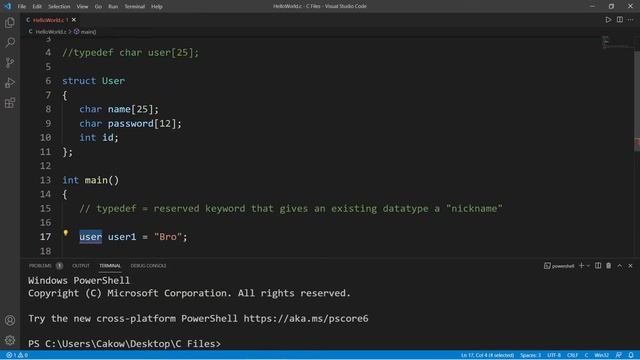Image resolution: width=640 pixels, height=360 pixels.
Task: Kill terminal with trash icon
Action: (x=609, y=266)
